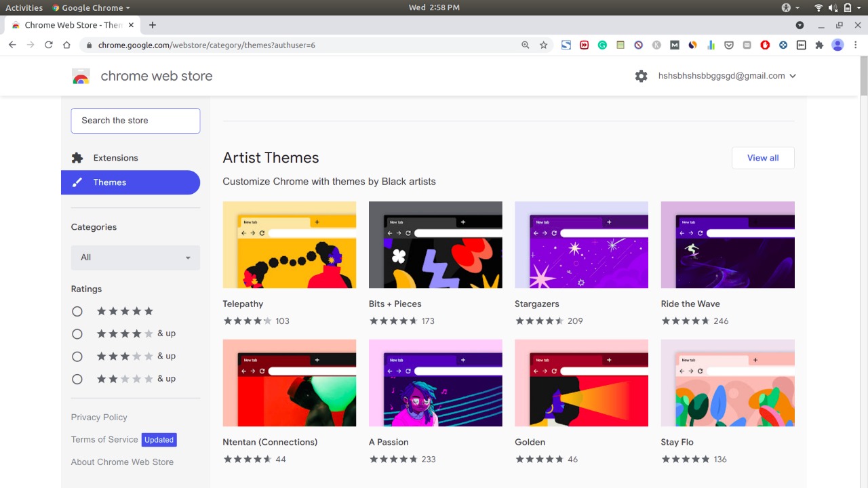
Task: Open the purple blocked-circle extension icon
Action: click(x=638, y=45)
